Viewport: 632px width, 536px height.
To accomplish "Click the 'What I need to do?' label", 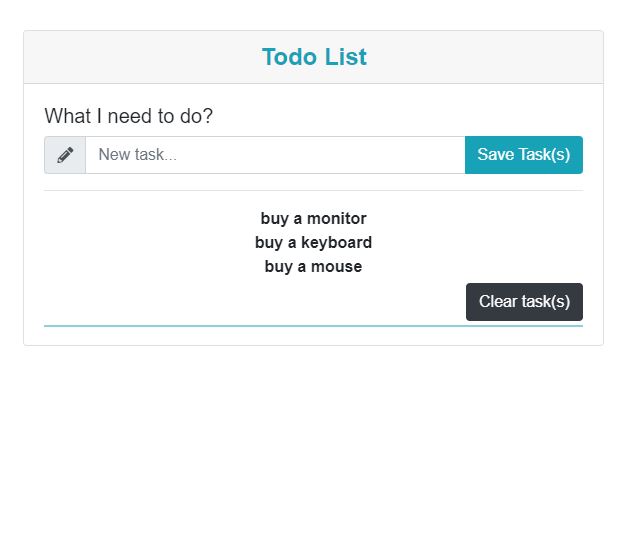I will click(x=129, y=116).
